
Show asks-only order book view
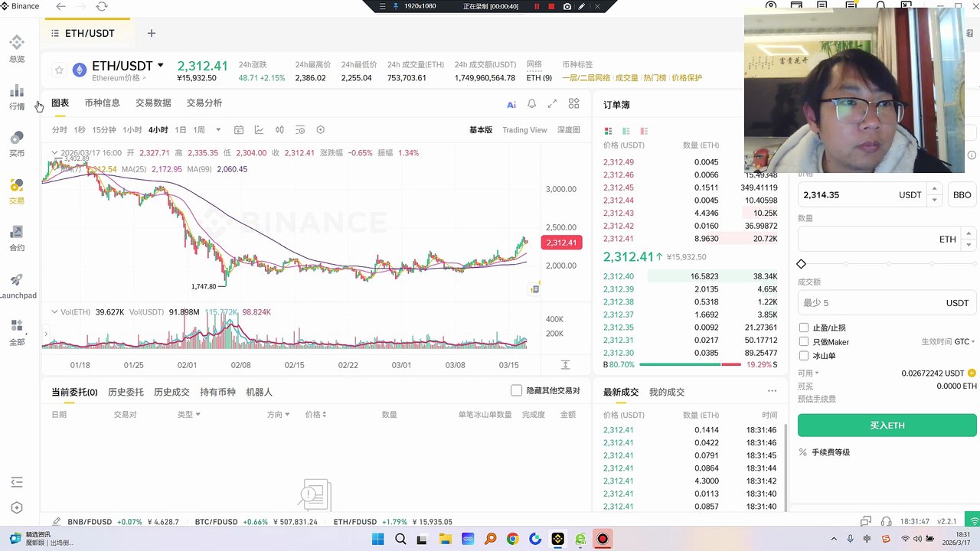(x=644, y=131)
